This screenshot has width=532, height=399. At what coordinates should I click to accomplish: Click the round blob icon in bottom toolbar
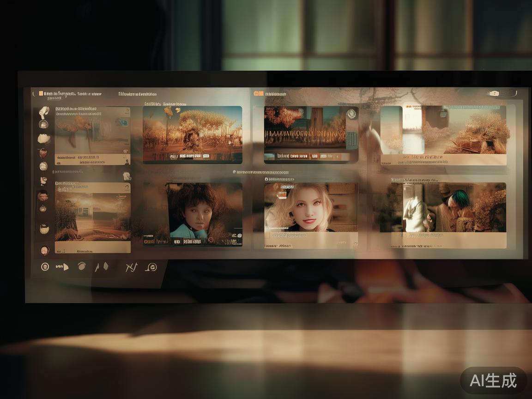[x=82, y=266]
